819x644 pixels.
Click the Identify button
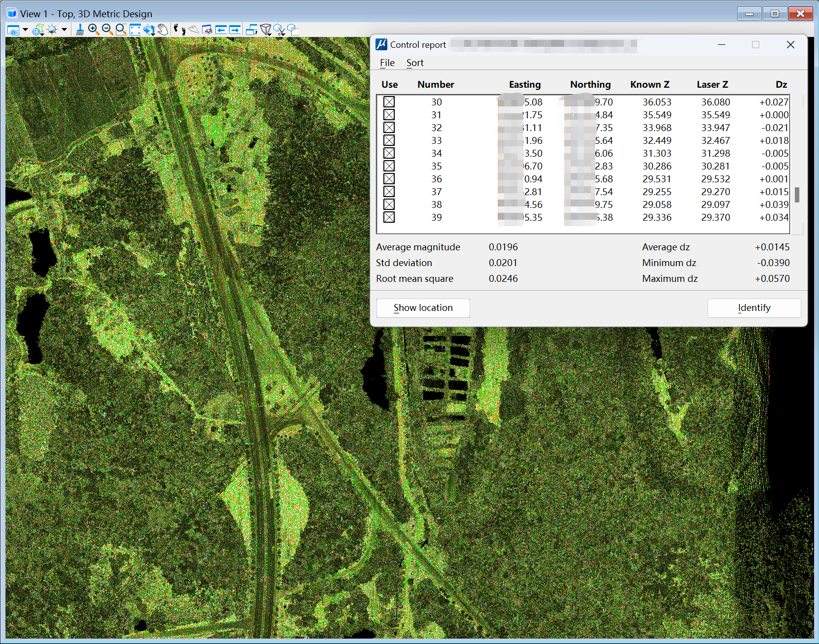[754, 308]
